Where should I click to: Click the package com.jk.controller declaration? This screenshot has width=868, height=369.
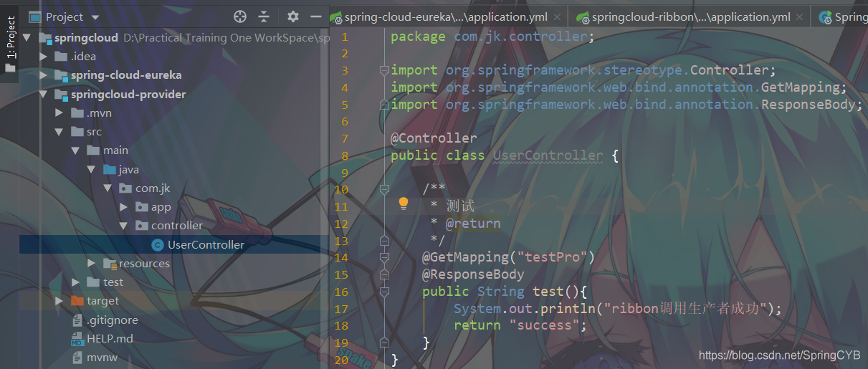point(492,37)
